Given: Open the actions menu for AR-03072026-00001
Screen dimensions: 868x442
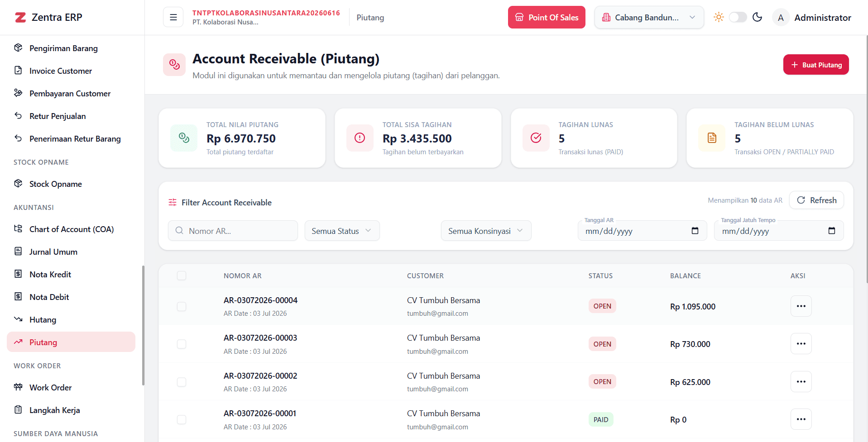Looking at the screenshot, I should [801, 419].
